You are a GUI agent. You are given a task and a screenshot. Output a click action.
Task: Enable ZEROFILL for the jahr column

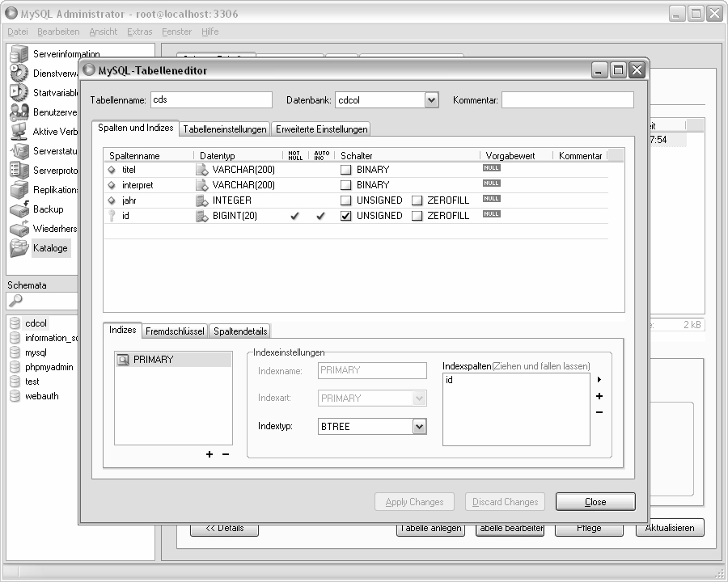point(417,200)
